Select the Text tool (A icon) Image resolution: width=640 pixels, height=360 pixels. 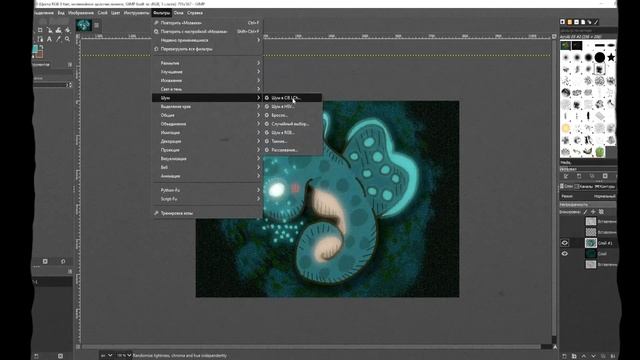[49, 39]
